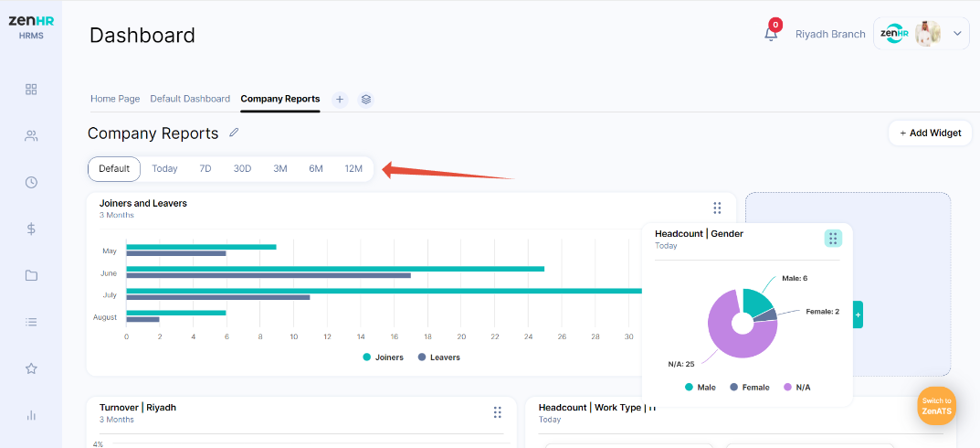Viewport: 980px width, 448px height.
Task: Click the July Joiners bar
Action: tap(385, 291)
